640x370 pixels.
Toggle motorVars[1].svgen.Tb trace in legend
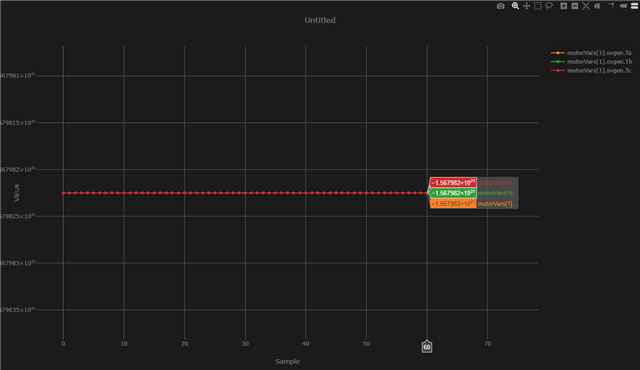pyautogui.click(x=591, y=62)
